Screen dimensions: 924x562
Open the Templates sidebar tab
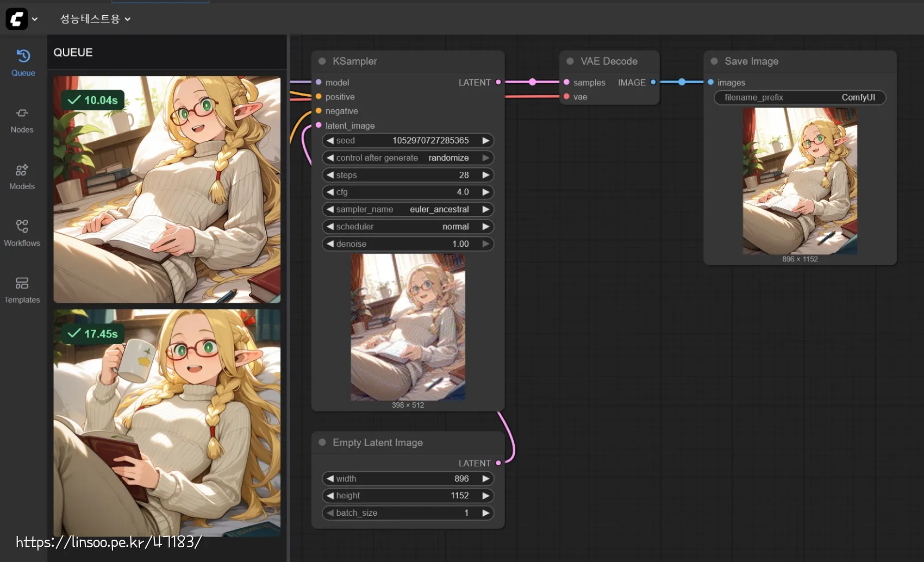(x=22, y=291)
